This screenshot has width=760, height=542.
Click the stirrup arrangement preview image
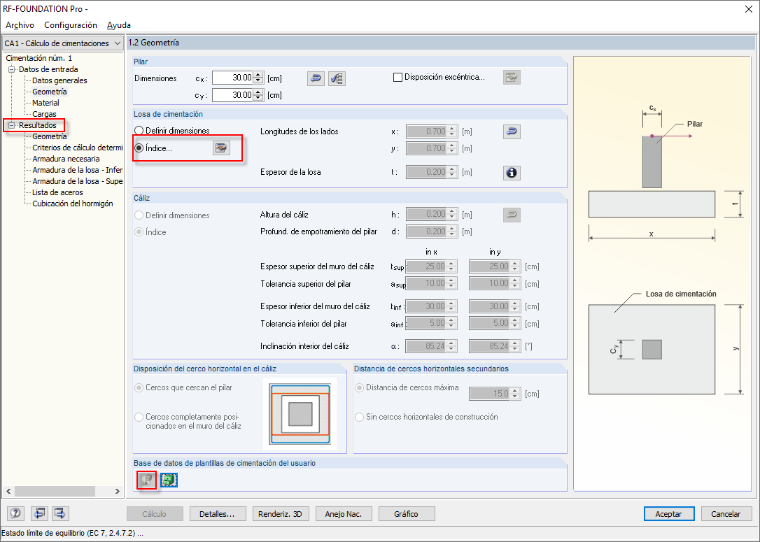pos(300,414)
